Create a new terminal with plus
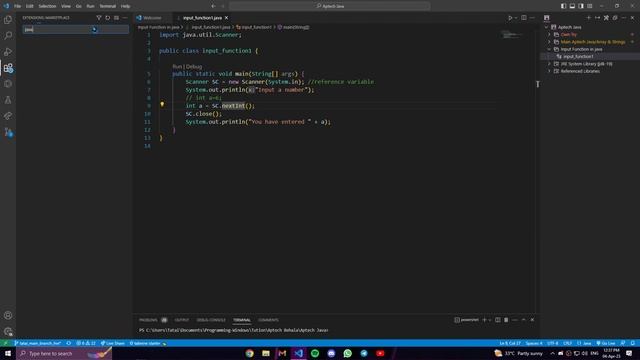640x360 pixels. [x=484, y=320]
